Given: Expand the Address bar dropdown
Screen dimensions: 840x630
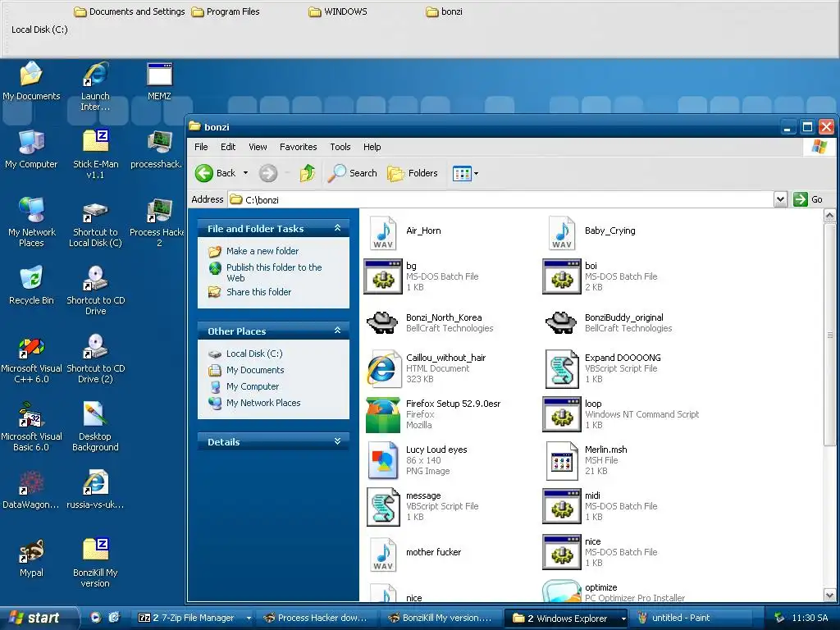Looking at the screenshot, I should [781, 199].
